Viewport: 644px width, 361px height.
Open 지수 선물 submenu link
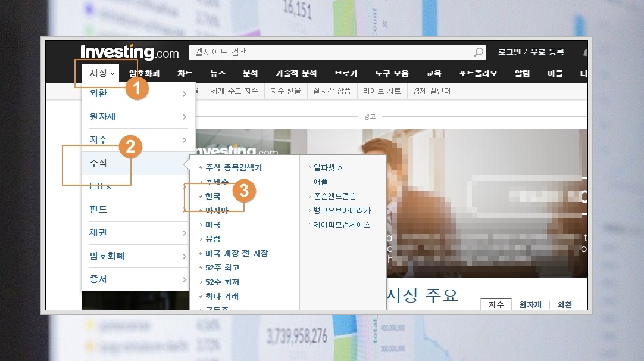[286, 91]
